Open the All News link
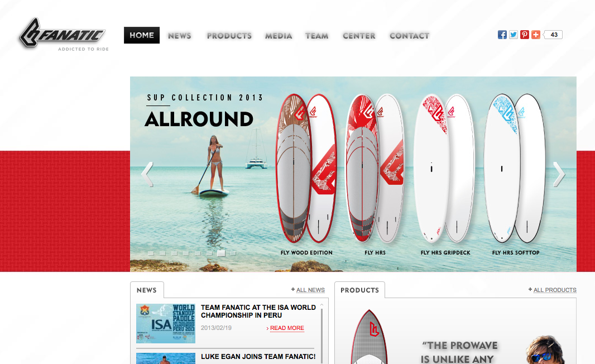This screenshot has height=364, width=595. click(308, 290)
